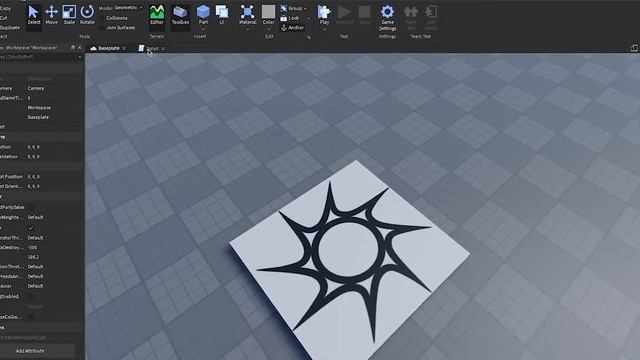Expand the Material dropdown arrow
Image resolution: width=640 pixels, height=360 pixels.
click(247, 29)
